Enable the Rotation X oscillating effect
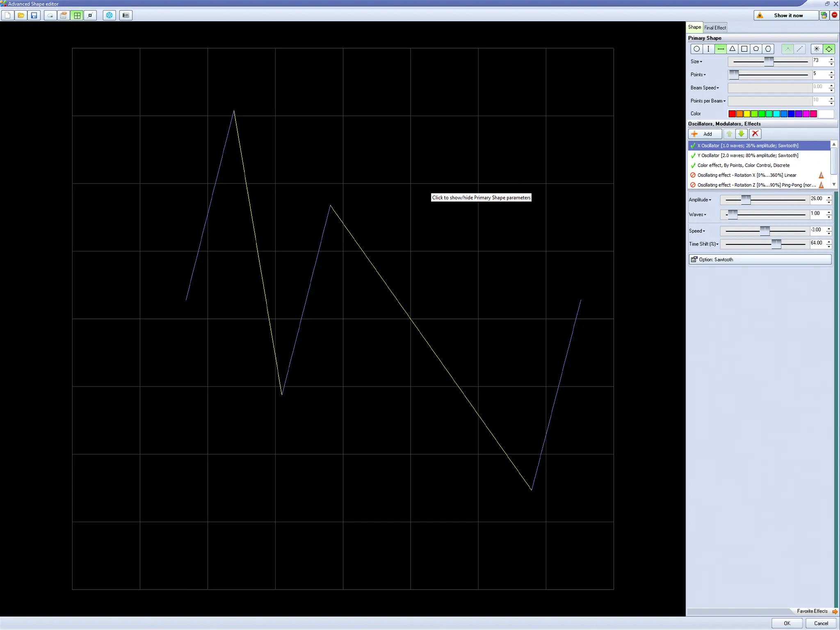 [x=693, y=175]
